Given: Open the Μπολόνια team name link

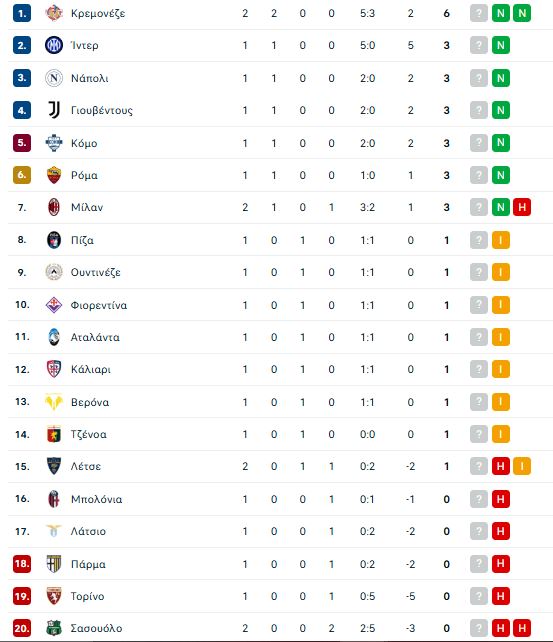Looking at the screenshot, I should coord(96,499).
